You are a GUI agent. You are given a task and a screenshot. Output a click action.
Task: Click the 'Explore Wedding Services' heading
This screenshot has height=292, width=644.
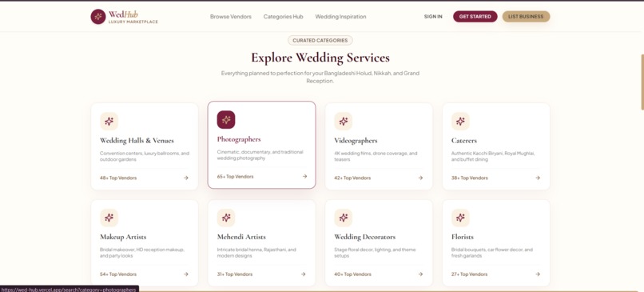(320, 58)
